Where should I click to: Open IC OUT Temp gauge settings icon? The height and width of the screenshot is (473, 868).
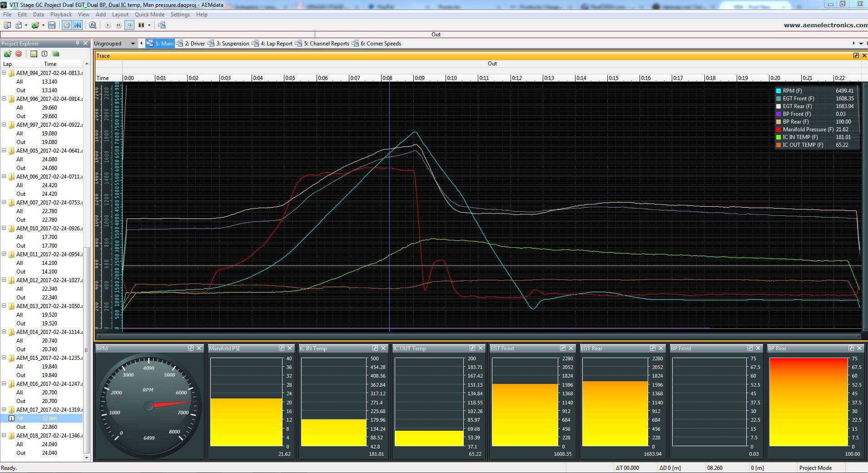(x=472, y=348)
